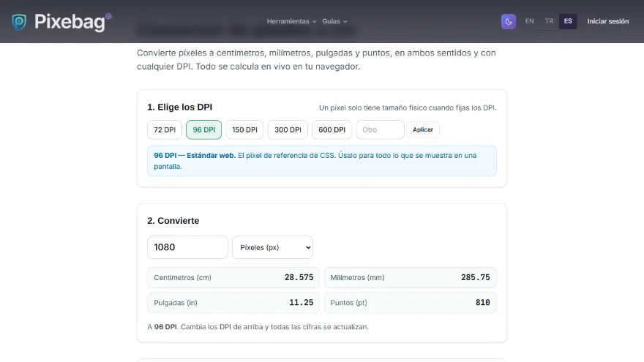This screenshot has height=362, width=644.
Task: Click the '2. Convierte' heading
Action: point(173,221)
